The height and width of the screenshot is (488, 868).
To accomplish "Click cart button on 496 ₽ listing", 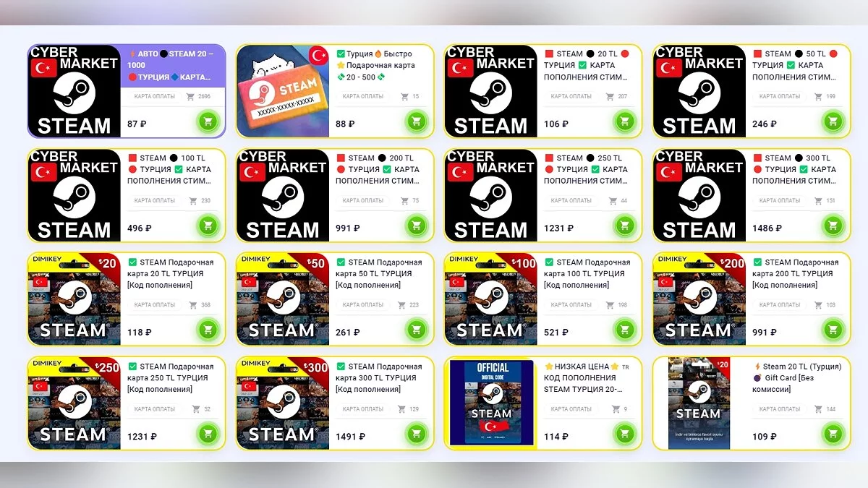I will 208,226.
